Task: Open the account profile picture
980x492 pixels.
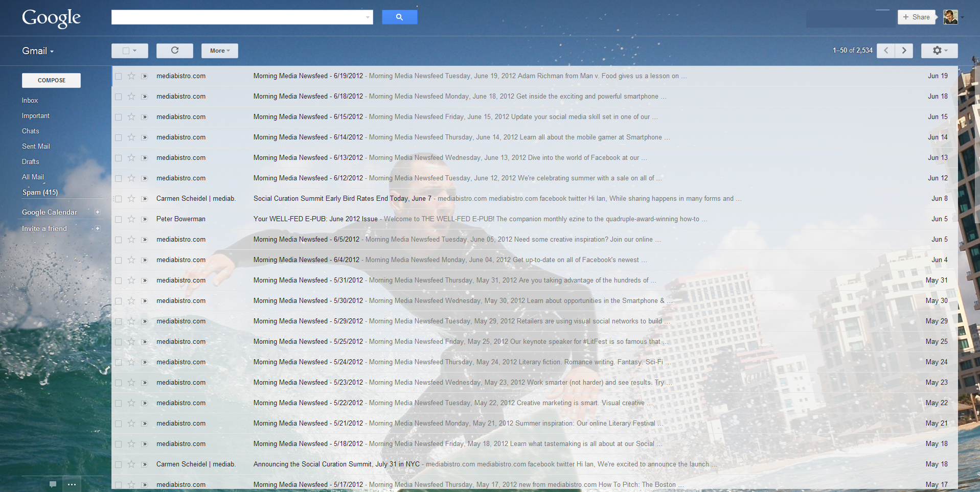Action: 950,17
